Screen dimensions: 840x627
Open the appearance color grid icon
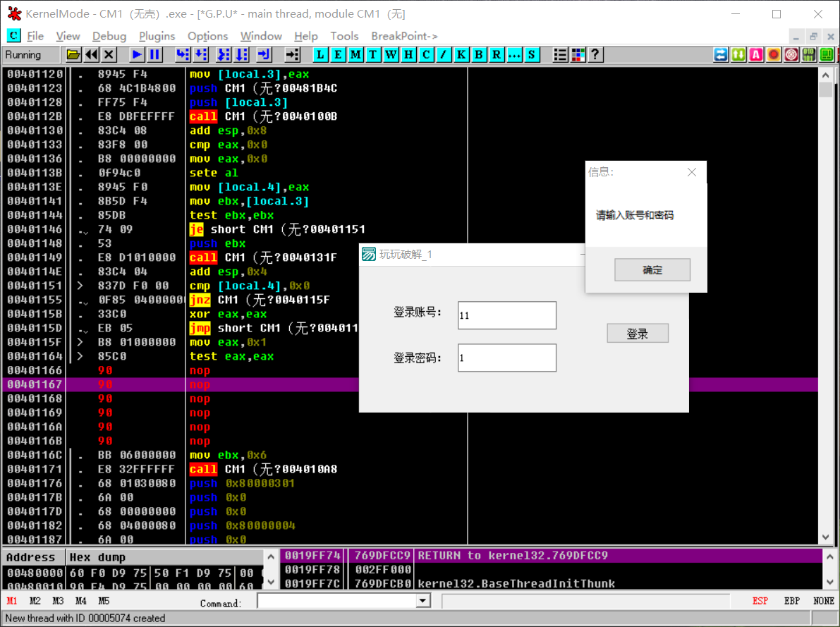pyautogui.click(x=578, y=54)
